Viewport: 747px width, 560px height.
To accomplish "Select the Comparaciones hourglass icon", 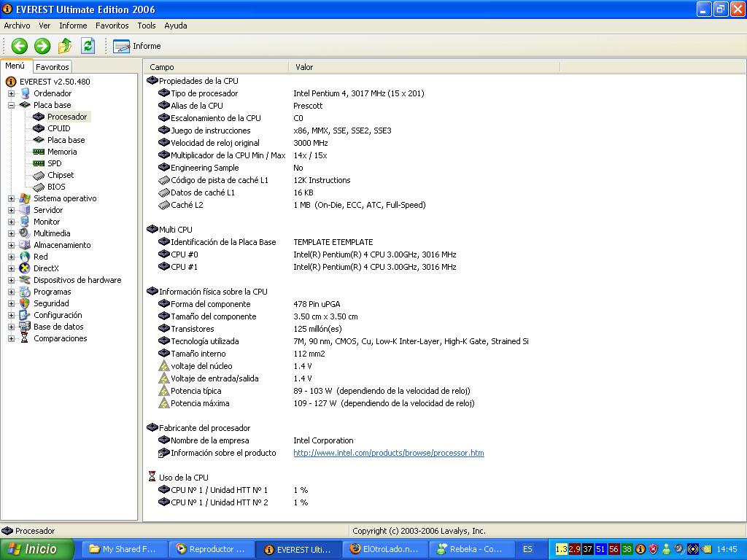I will pyautogui.click(x=25, y=338).
